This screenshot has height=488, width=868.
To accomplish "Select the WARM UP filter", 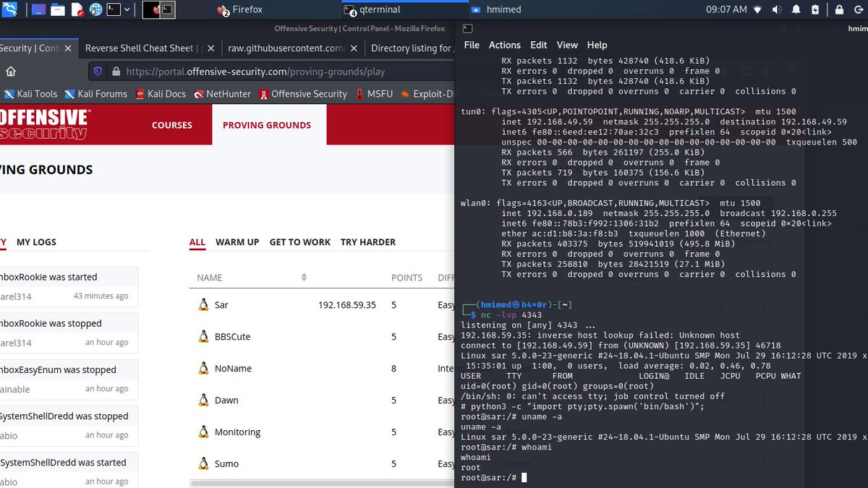I will tap(237, 242).
